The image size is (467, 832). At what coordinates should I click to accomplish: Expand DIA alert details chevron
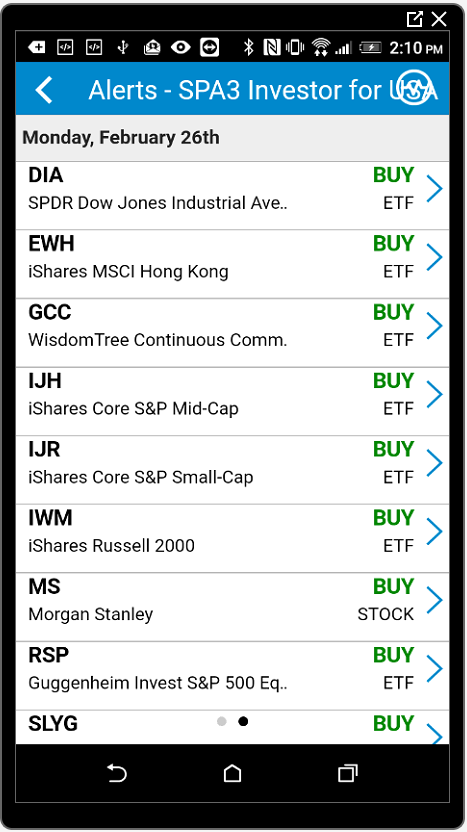tap(435, 188)
